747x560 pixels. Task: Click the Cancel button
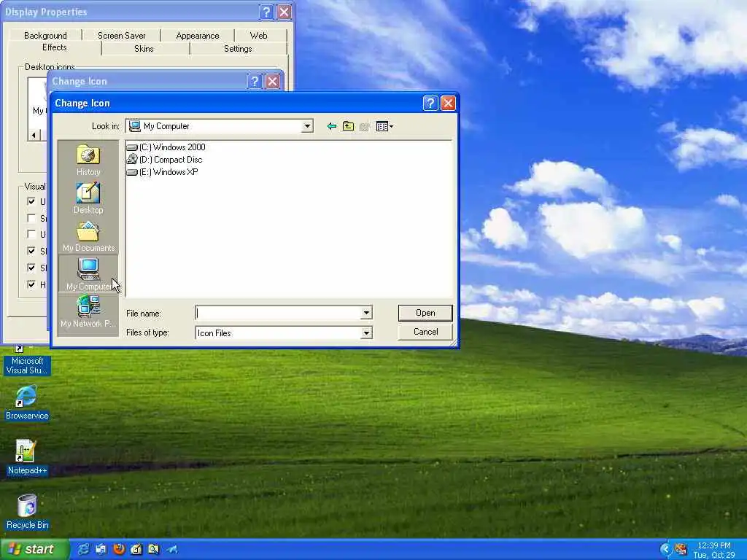pos(425,332)
